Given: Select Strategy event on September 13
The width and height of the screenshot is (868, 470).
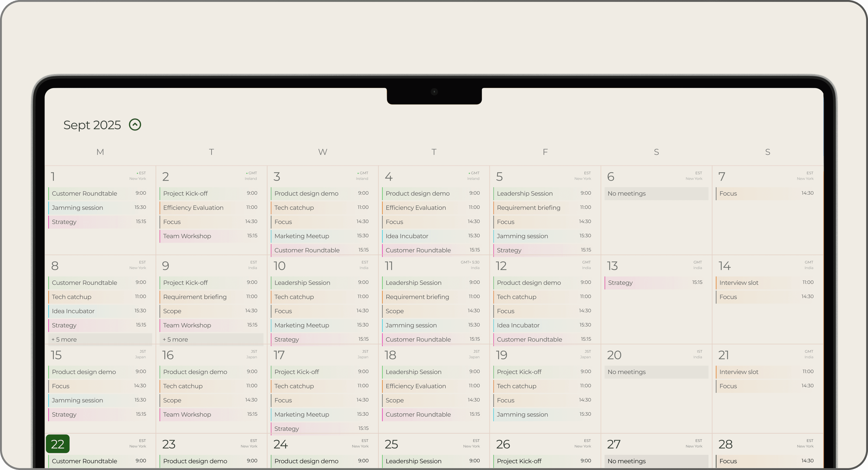Looking at the screenshot, I should pos(620,283).
